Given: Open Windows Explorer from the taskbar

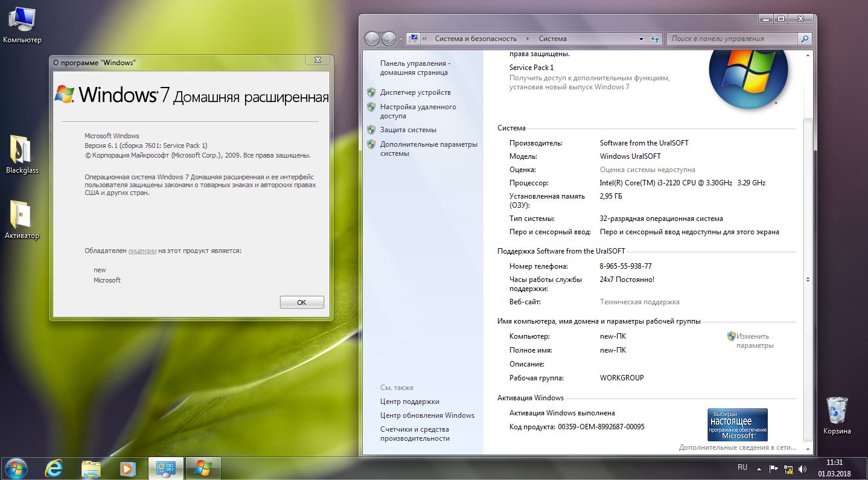Looking at the screenshot, I should point(91,468).
